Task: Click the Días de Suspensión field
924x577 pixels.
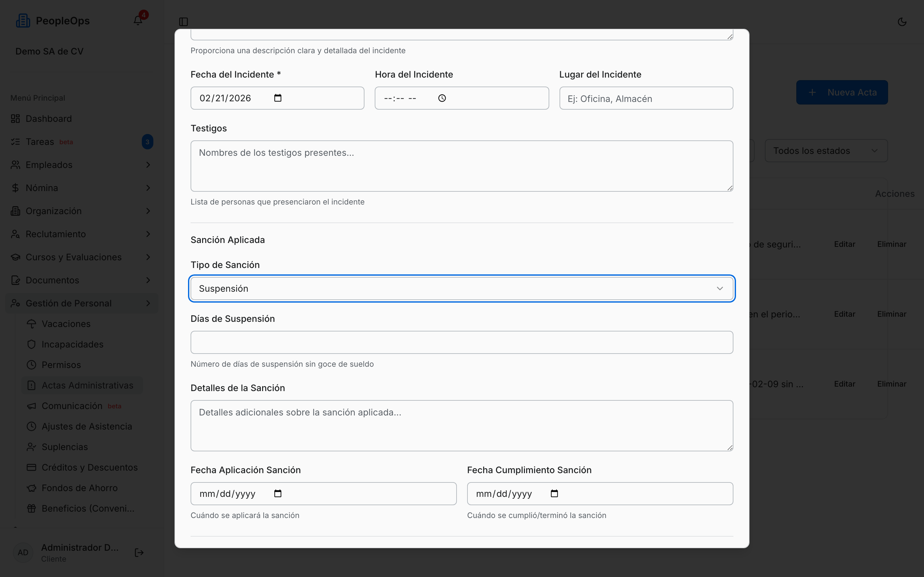Action: click(462, 342)
